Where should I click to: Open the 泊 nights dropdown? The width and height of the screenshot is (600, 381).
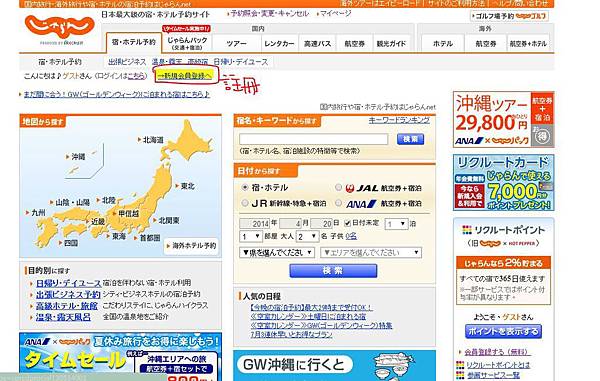[x=396, y=223]
